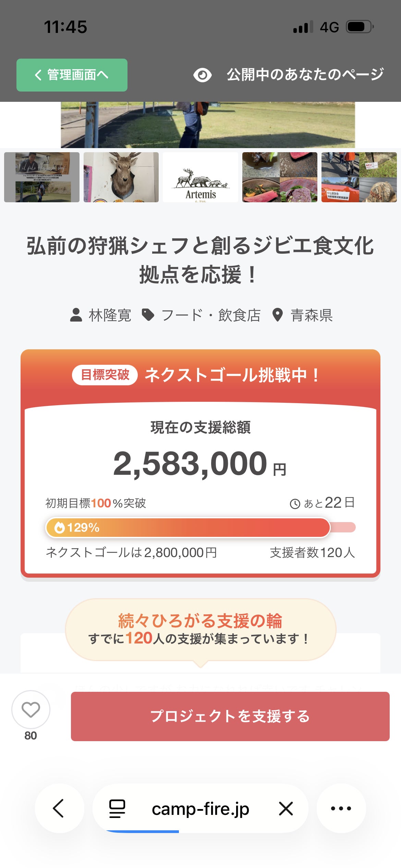Click the tag icon for フード・飲食店

tap(148, 315)
